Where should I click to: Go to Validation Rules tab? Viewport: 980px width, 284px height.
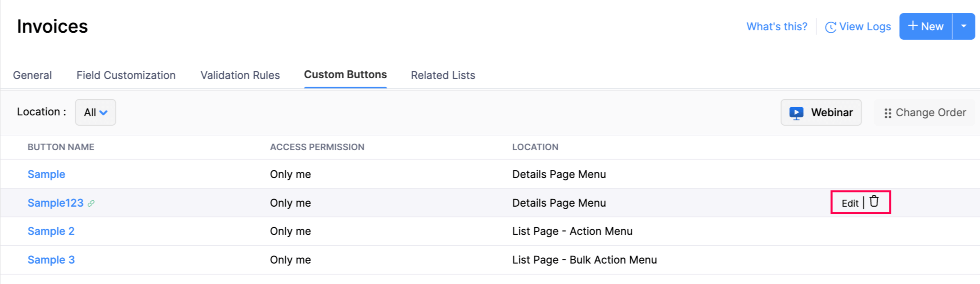click(240, 75)
